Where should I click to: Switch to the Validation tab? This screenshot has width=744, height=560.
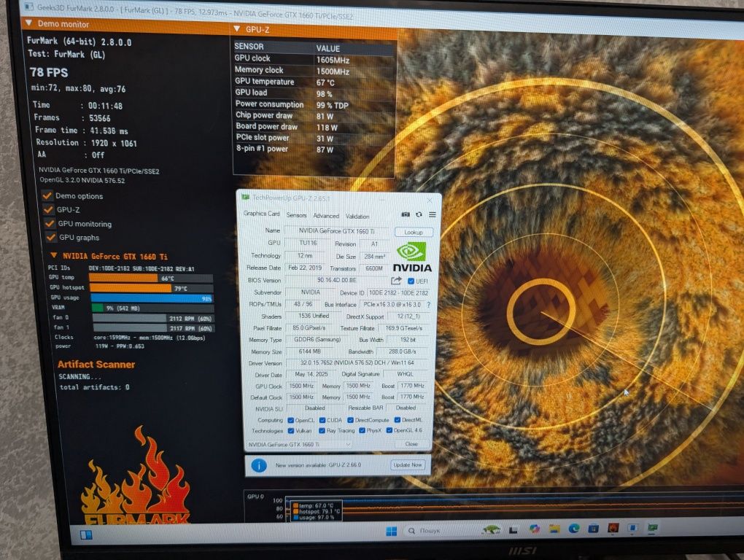(357, 217)
